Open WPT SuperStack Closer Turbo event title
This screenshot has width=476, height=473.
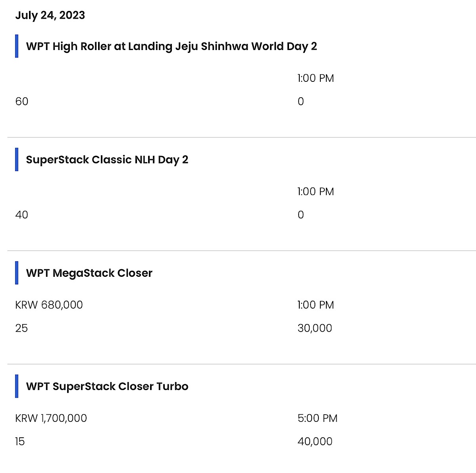107,386
